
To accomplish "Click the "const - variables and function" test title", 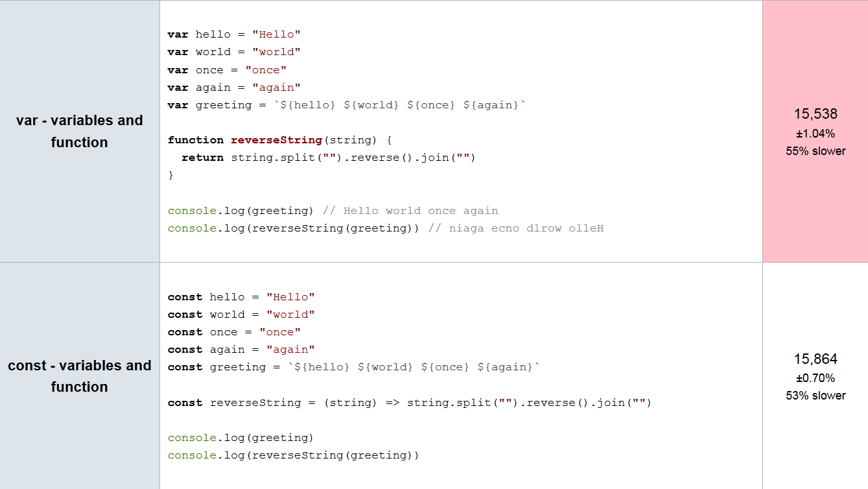I will (79, 376).
